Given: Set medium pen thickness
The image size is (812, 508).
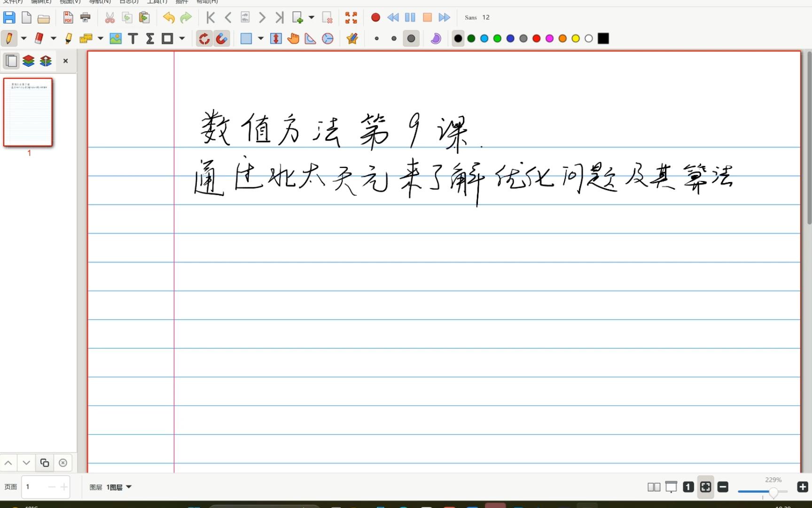Looking at the screenshot, I should (394, 39).
